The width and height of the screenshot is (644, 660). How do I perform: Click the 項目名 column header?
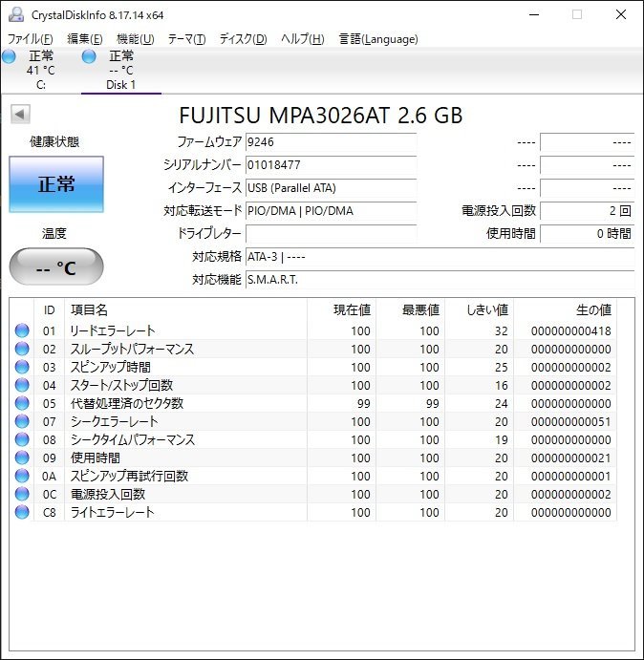185,310
